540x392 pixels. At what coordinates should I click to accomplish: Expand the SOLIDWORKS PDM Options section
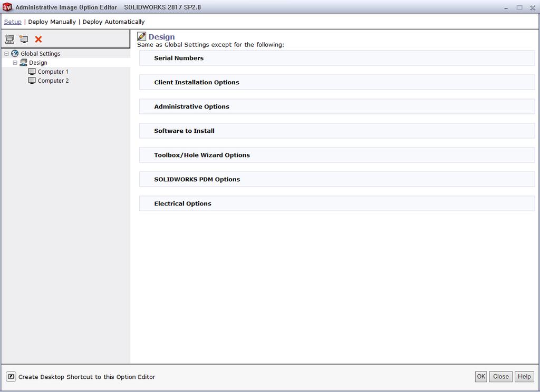coord(337,179)
